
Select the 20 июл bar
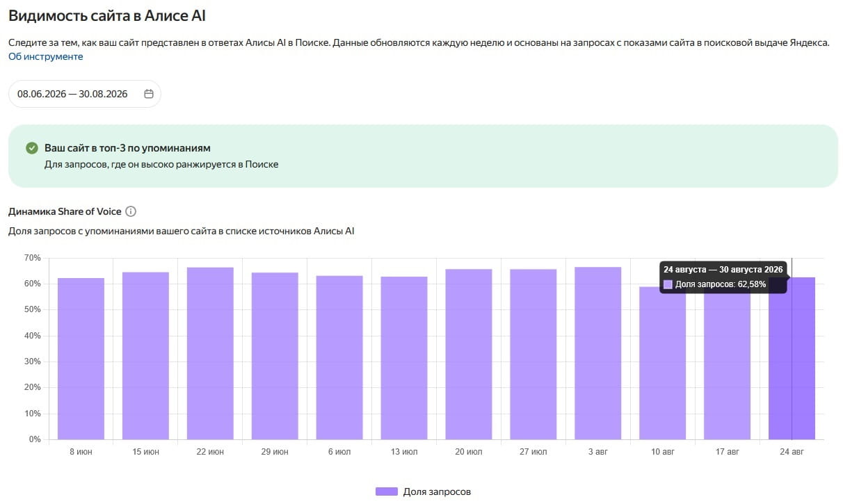[469, 355]
